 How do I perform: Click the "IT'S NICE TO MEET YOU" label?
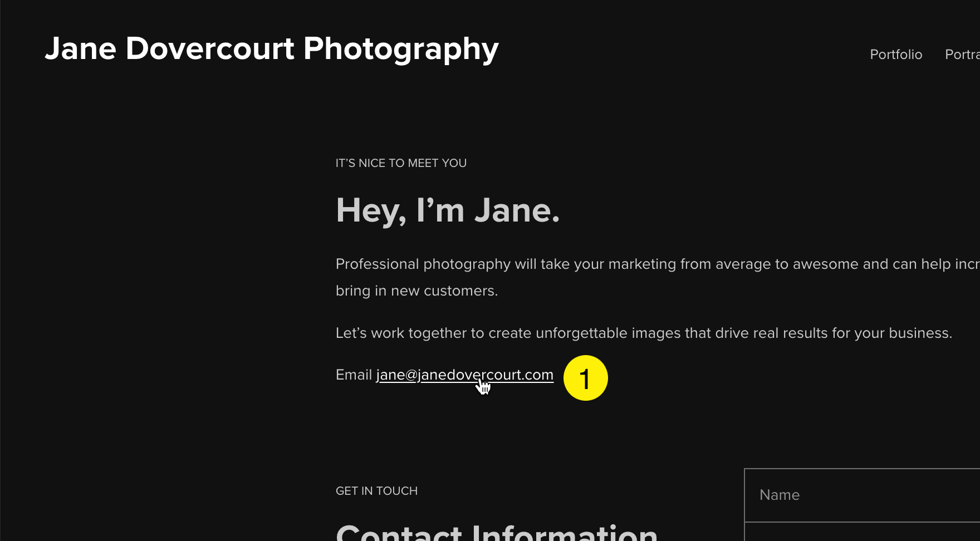pyautogui.click(x=401, y=163)
